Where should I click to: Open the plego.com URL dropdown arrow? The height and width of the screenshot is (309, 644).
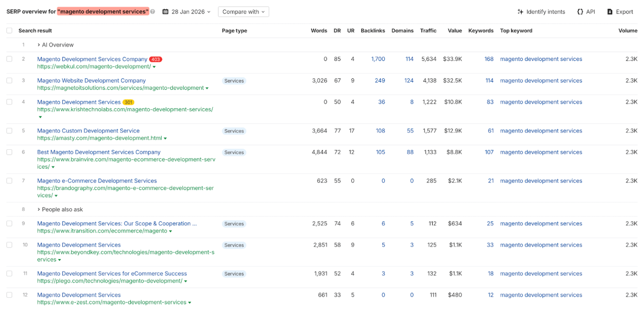pos(186,281)
